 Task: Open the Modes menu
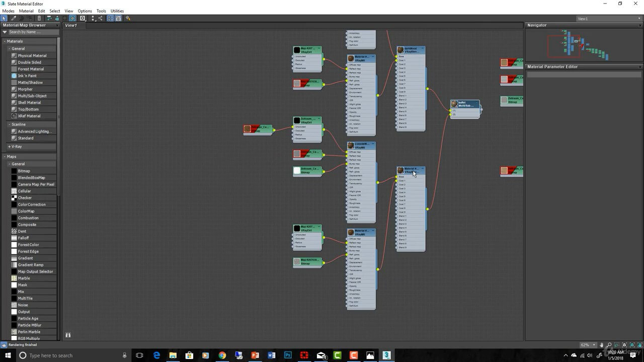coord(9,11)
